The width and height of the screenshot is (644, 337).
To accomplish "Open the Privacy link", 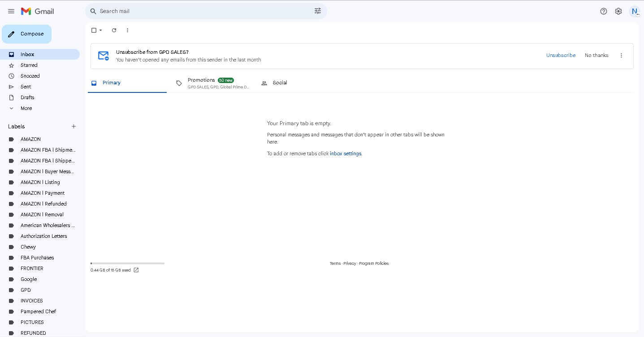I will pos(350,263).
